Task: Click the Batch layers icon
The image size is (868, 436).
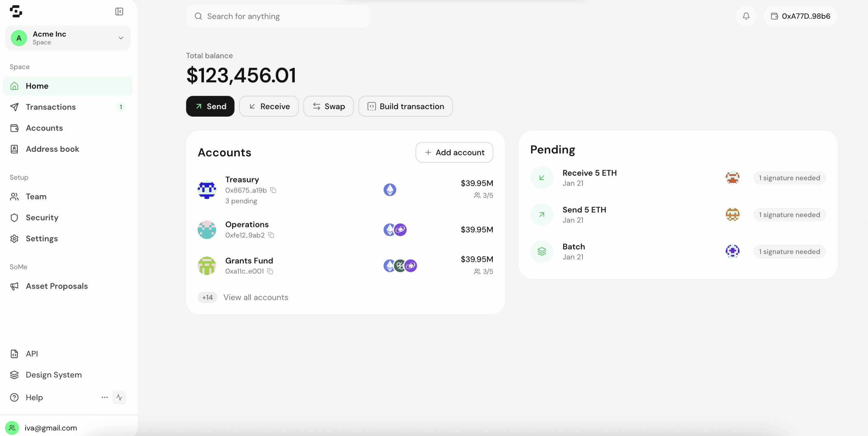Action: (542, 252)
